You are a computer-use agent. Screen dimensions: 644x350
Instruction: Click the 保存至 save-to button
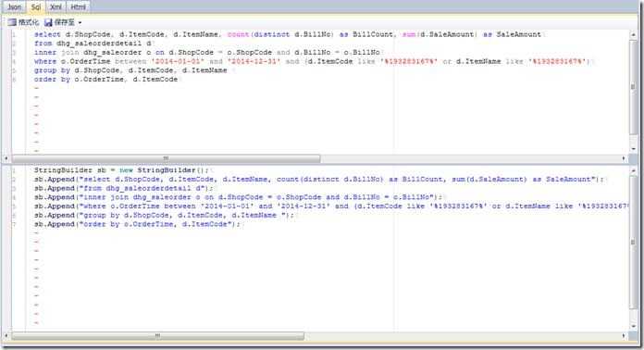[60, 22]
